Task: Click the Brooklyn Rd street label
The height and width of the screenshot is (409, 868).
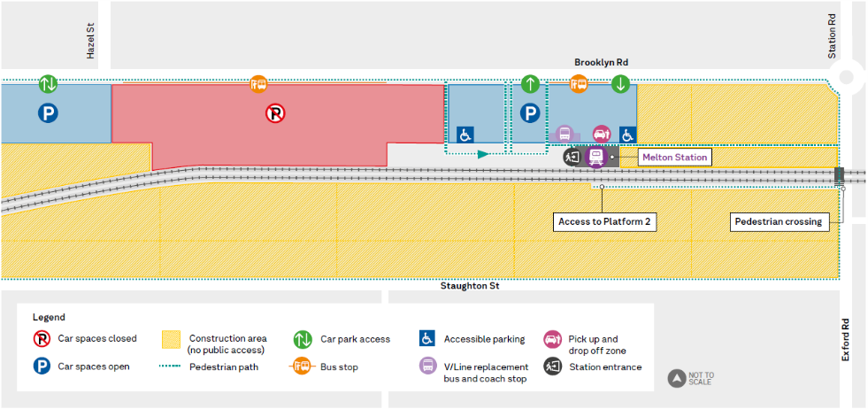Action: pos(601,62)
